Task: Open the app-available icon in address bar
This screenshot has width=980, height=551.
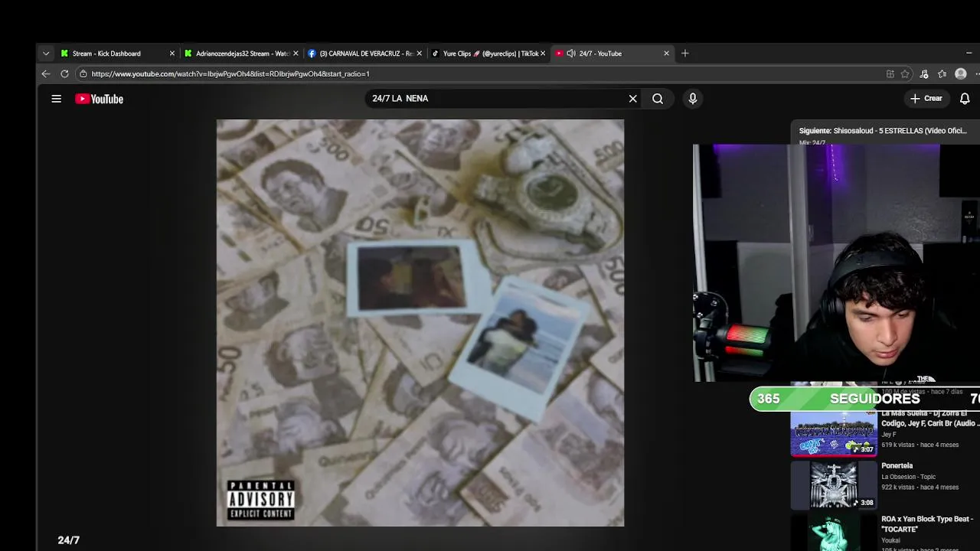Action: coord(890,74)
